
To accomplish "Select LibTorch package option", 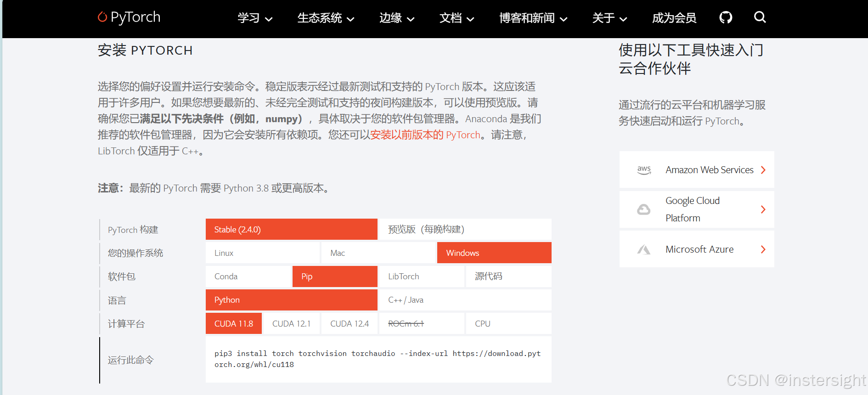I will 422,276.
